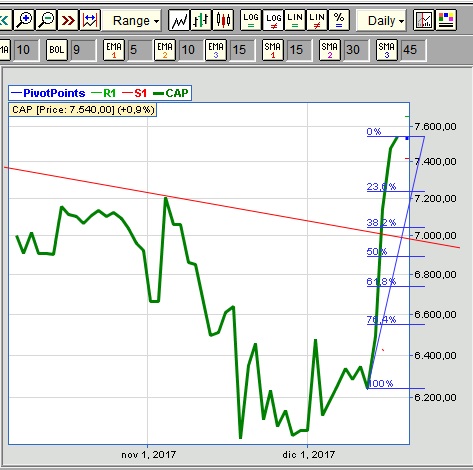473x470 pixels.
Task: Click the CAP entry in chart legend
Action: click(171, 93)
